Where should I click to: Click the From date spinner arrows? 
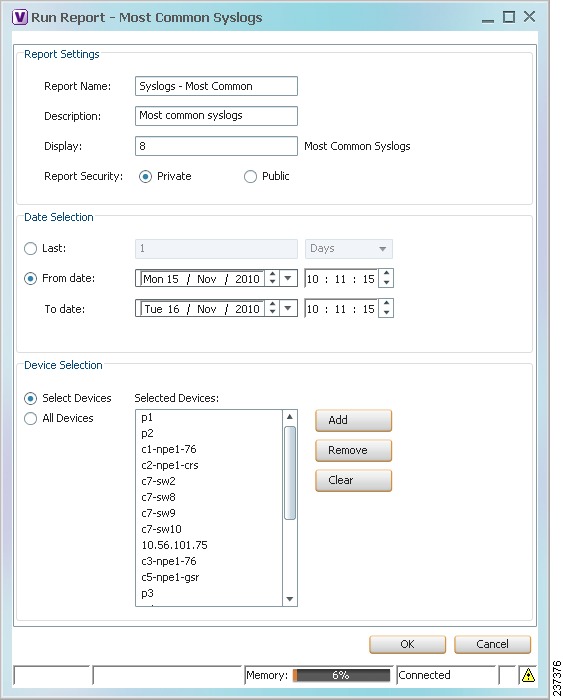click(x=272, y=279)
